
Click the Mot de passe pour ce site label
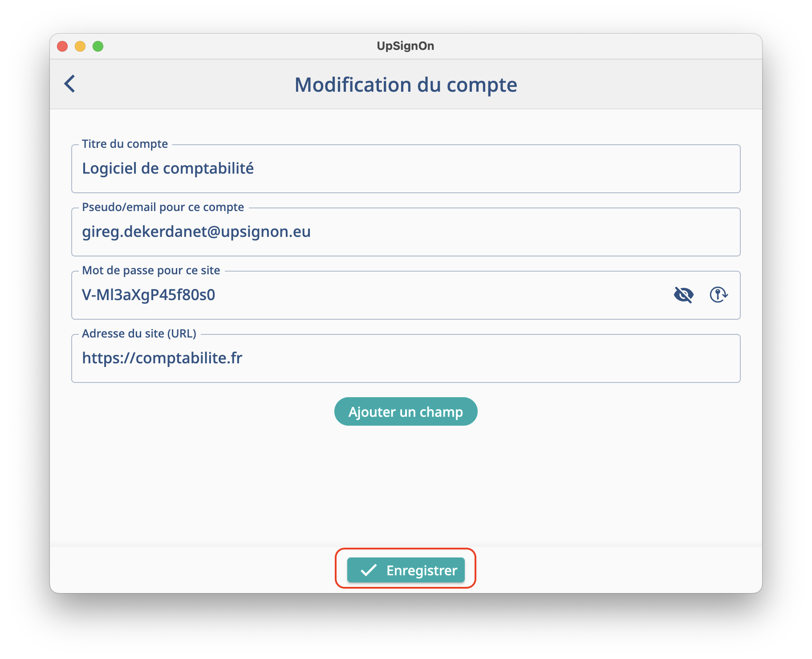151,270
